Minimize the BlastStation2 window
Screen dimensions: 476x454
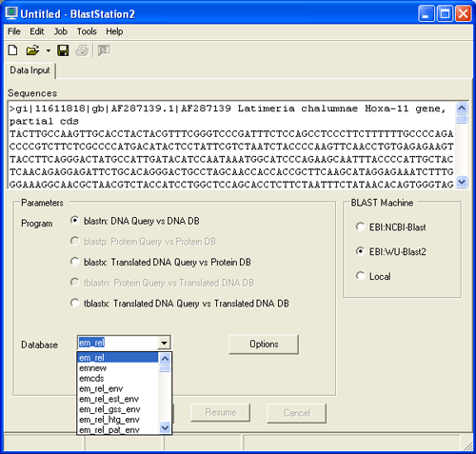coord(426,13)
